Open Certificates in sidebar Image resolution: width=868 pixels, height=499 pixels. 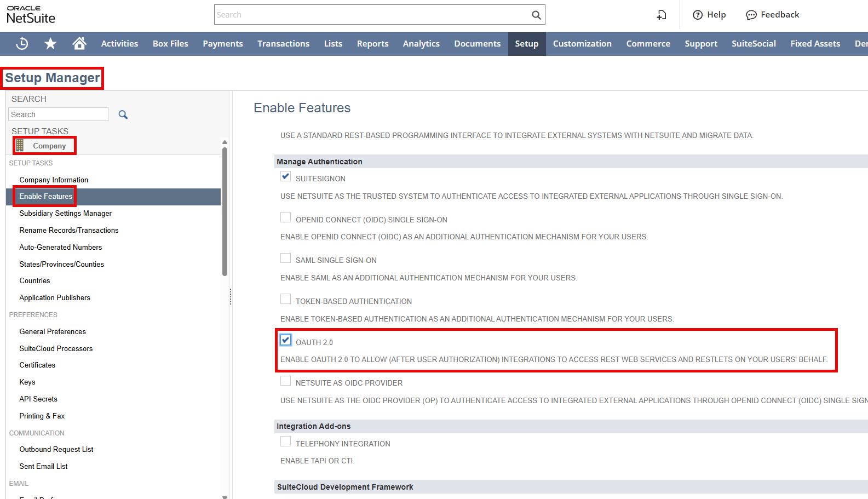(x=37, y=365)
